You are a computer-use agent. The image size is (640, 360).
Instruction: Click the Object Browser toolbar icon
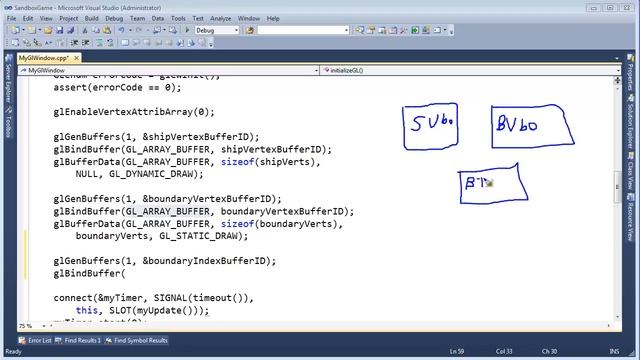tap(382, 30)
